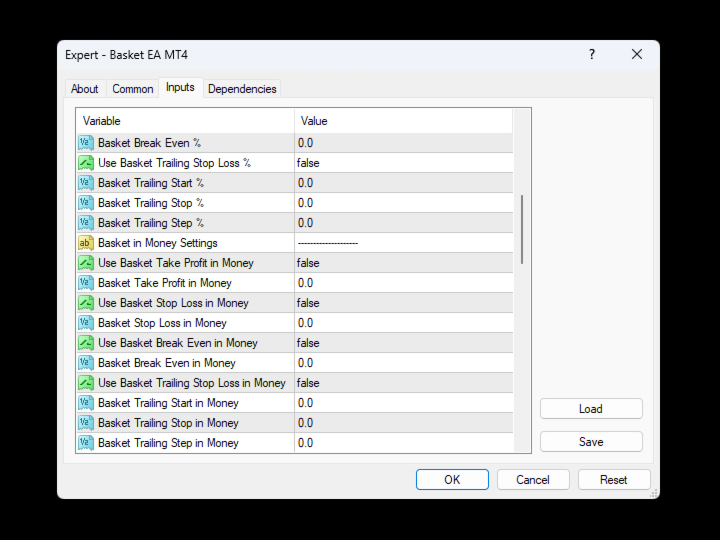Image resolution: width=720 pixels, height=540 pixels.
Task: Select the false value of Use Basket Take Profit in Money
Action: point(308,263)
